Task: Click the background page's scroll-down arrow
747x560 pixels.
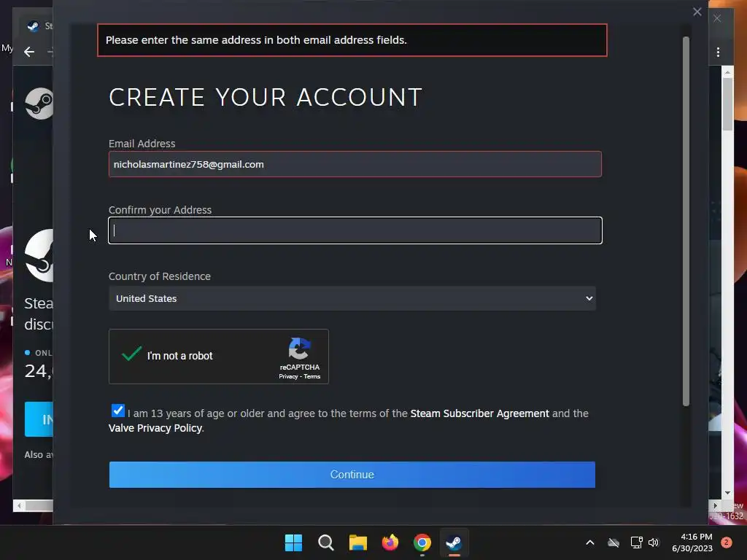Action: click(727, 493)
